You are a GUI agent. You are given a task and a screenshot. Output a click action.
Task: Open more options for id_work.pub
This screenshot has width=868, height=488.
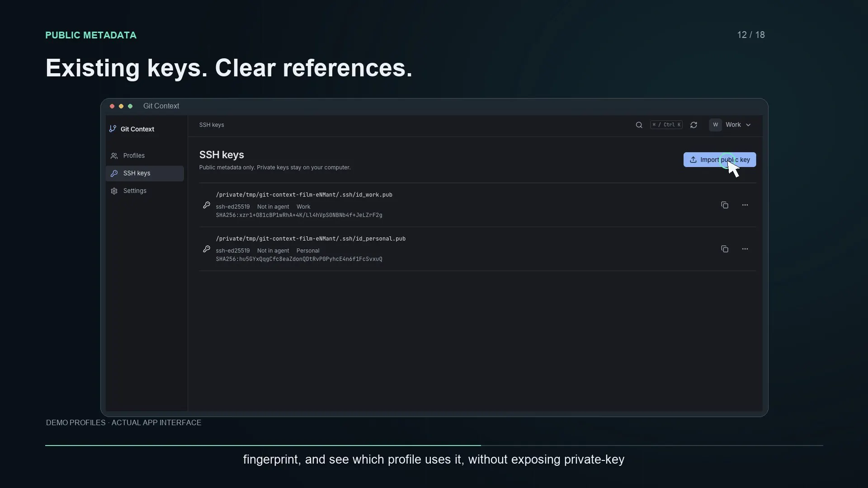(x=745, y=205)
